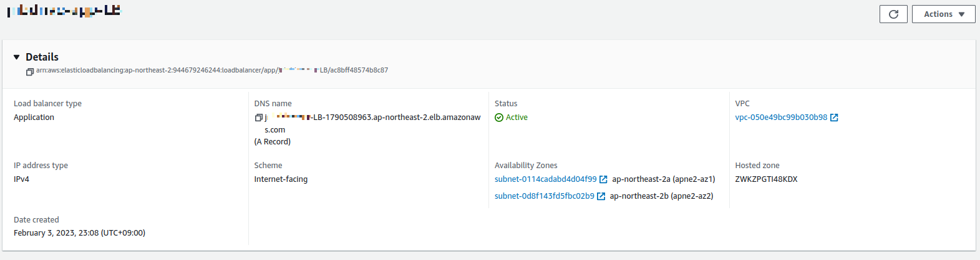Click external icon next to subnet-0114cadabd4d04f99

pos(603,179)
